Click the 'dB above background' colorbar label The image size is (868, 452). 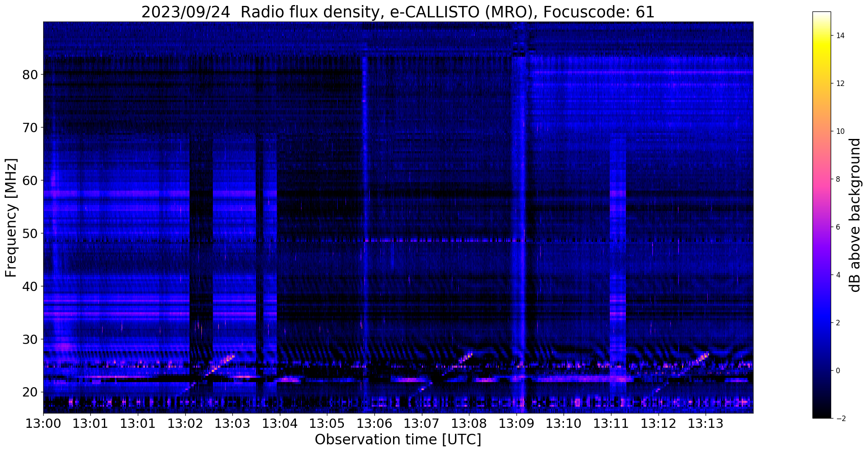(x=855, y=215)
